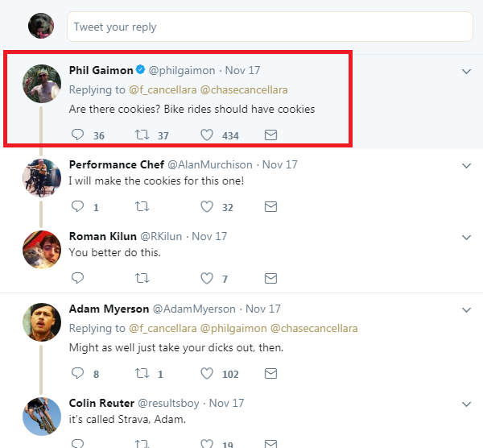Retweet Roman Kilun's "You better do this" tweet

142,279
